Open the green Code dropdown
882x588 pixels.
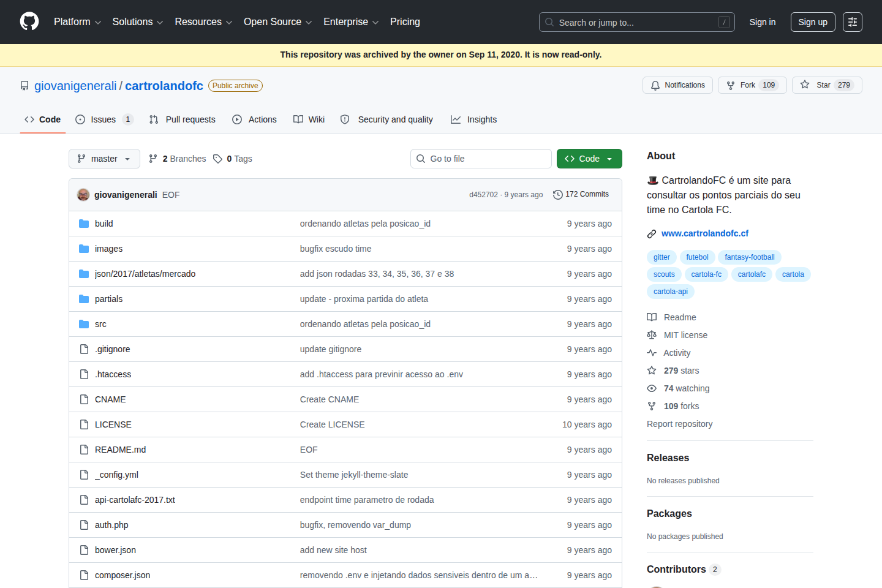pyautogui.click(x=589, y=159)
